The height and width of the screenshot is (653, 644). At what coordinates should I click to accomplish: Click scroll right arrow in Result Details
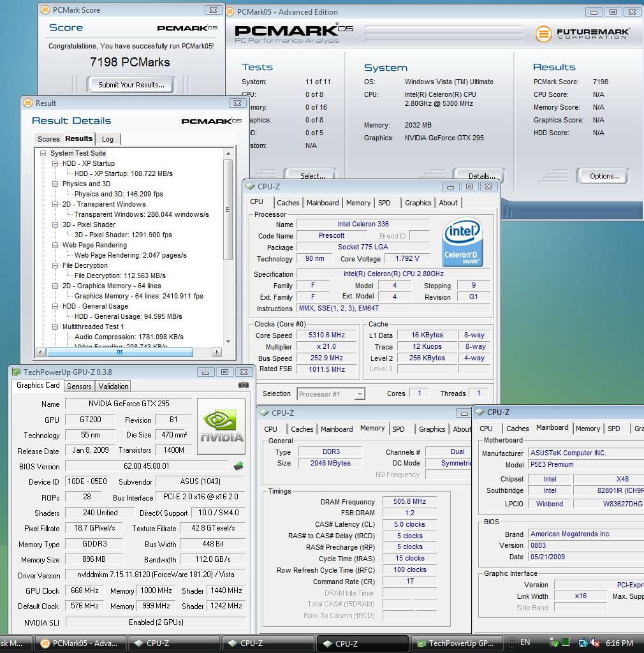pos(217,352)
